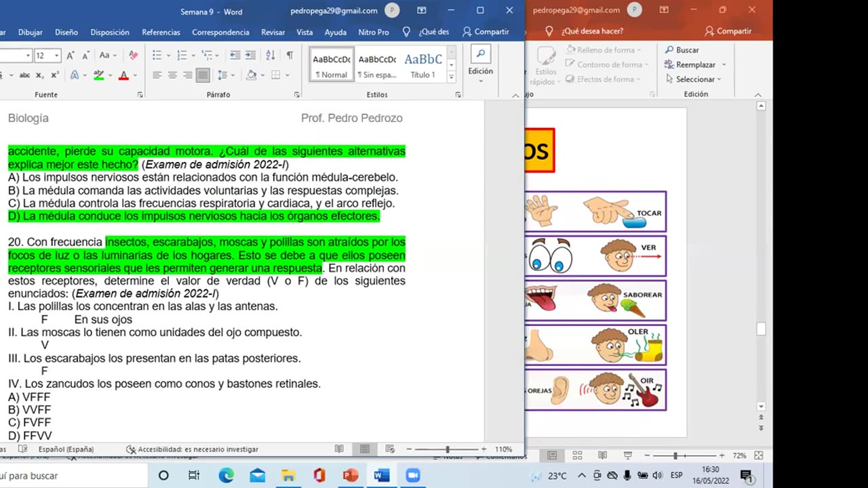Open the Dibujar tab

point(31,32)
